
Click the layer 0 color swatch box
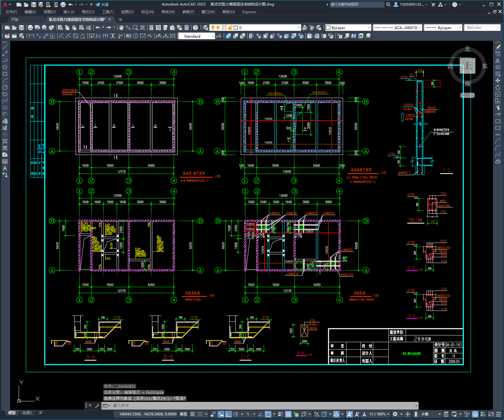pos(236,28)
